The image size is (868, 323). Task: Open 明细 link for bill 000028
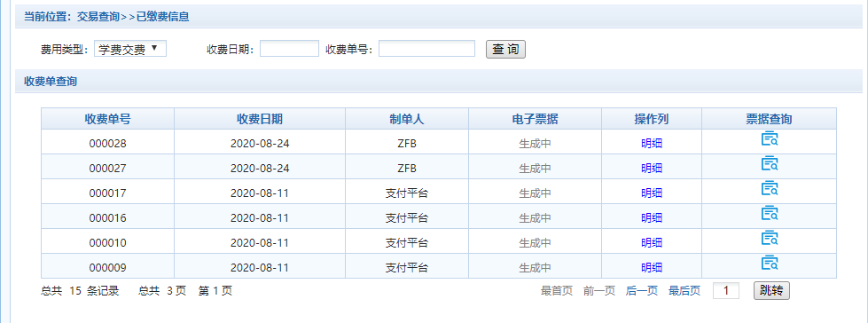[652, 144]
